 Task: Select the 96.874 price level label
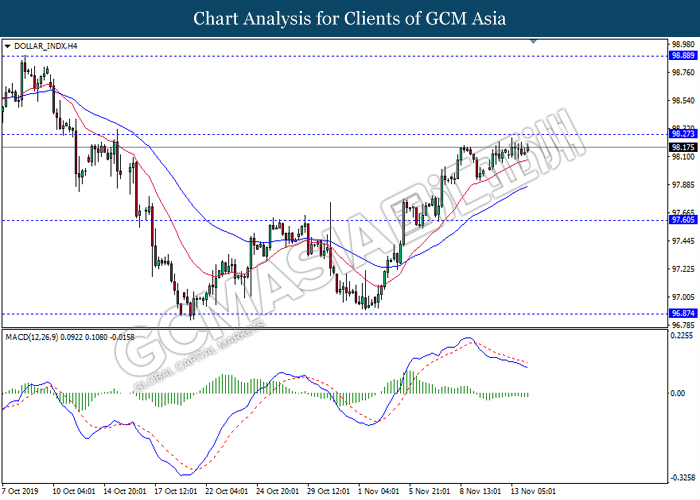(x=683, y=313)
